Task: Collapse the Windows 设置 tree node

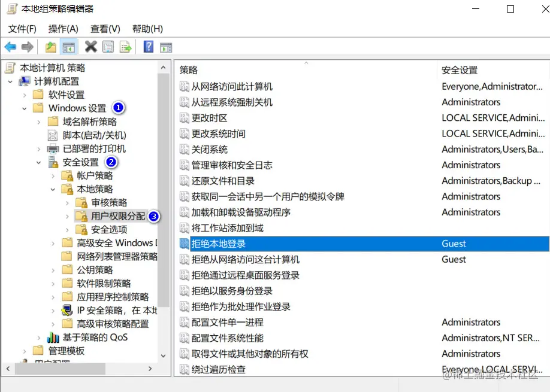Action: [24, 108]
